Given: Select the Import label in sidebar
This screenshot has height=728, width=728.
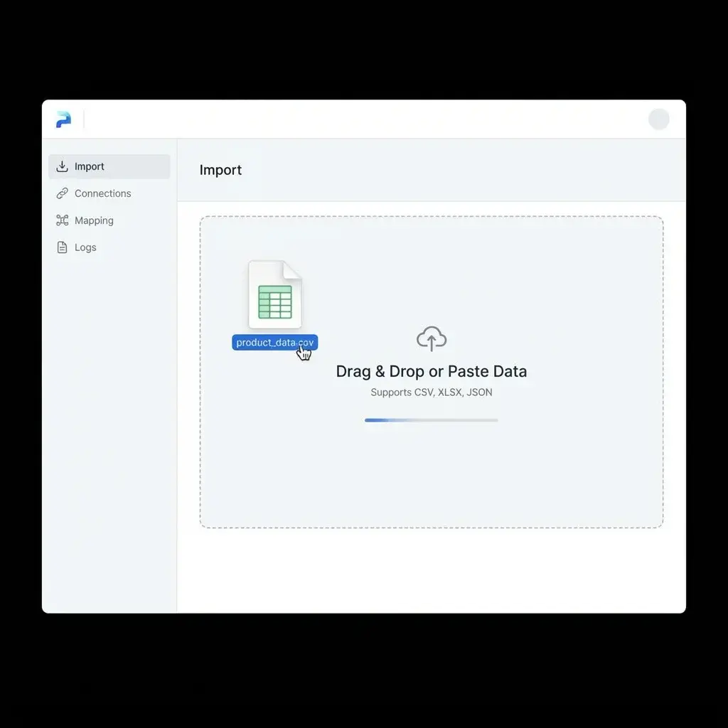Looking at the screenshot, I should [90, 166].
